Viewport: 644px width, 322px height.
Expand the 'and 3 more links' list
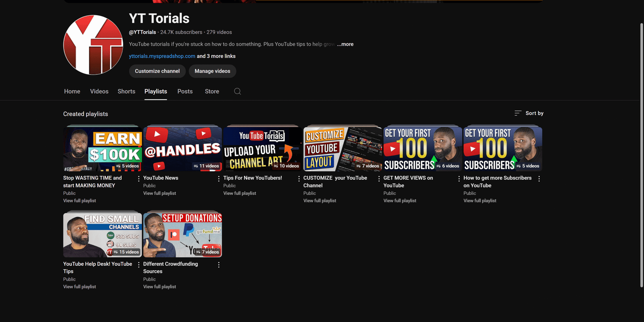coord(216,56)
